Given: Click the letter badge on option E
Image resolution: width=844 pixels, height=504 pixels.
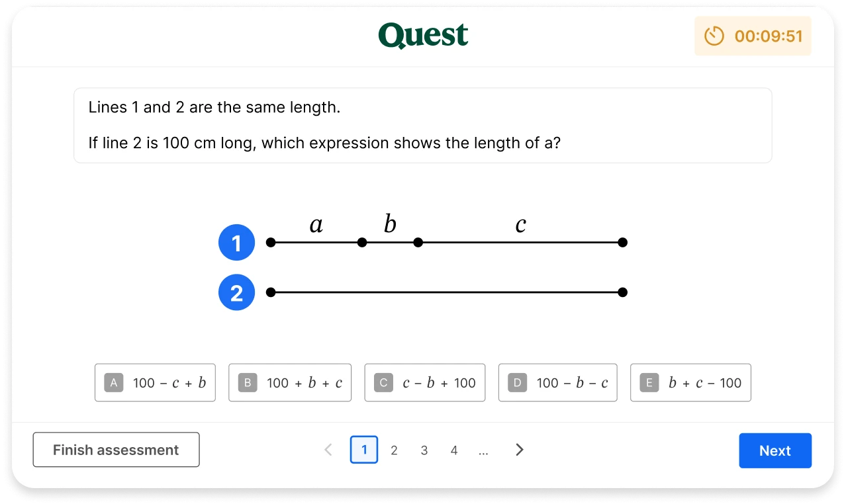Looking at the screenshot, I should click(x=649, y=382).
